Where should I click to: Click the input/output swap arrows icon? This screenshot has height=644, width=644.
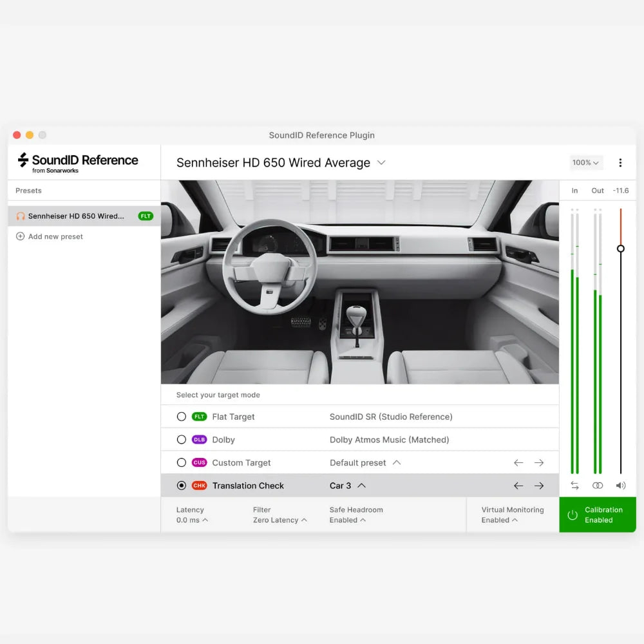[574, 485]
